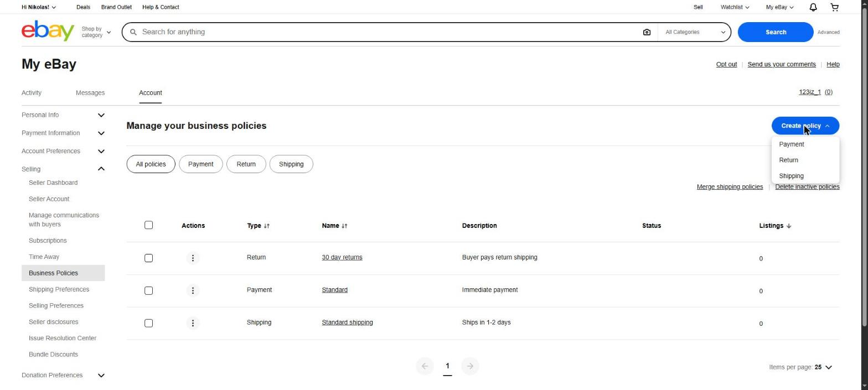Screen dimensions: 868x390
Task: Open actions menu for Standard shipping policy
Action: coord(193,323)
